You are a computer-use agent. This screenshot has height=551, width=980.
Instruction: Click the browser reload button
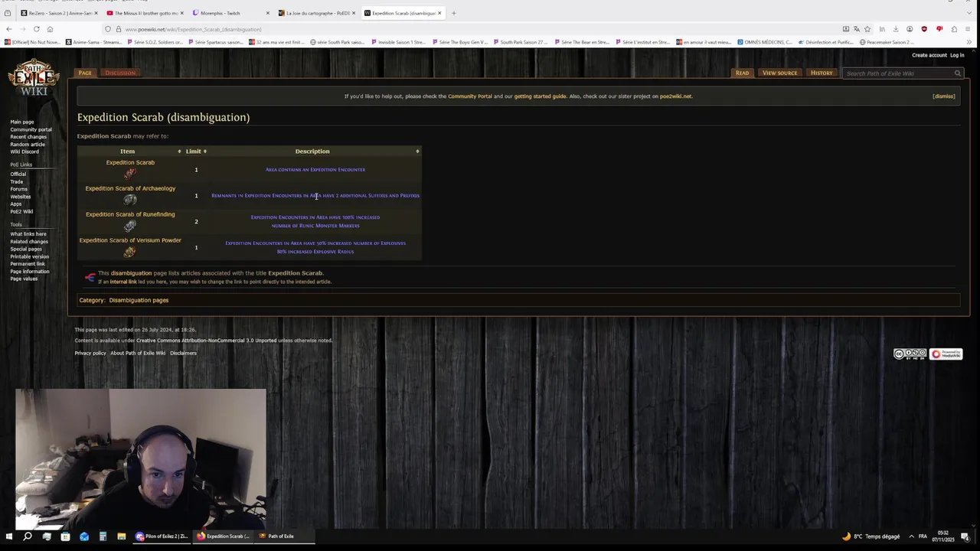click(36, 29)
